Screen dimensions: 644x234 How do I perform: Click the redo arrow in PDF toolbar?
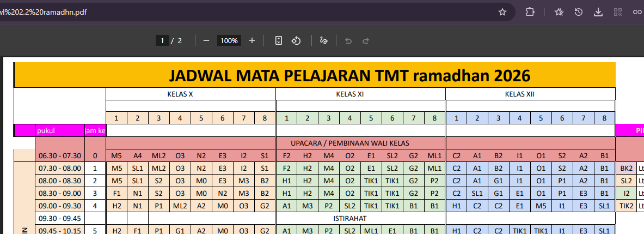[366, 40]
